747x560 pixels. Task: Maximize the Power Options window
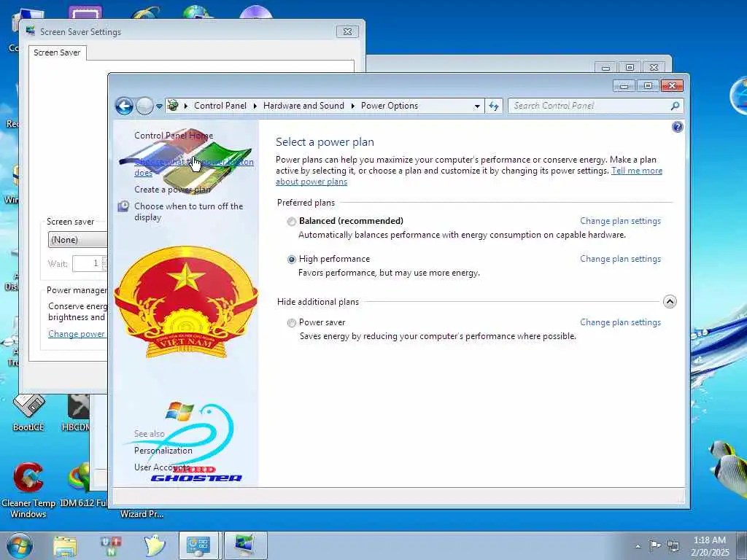pos(648,86)
